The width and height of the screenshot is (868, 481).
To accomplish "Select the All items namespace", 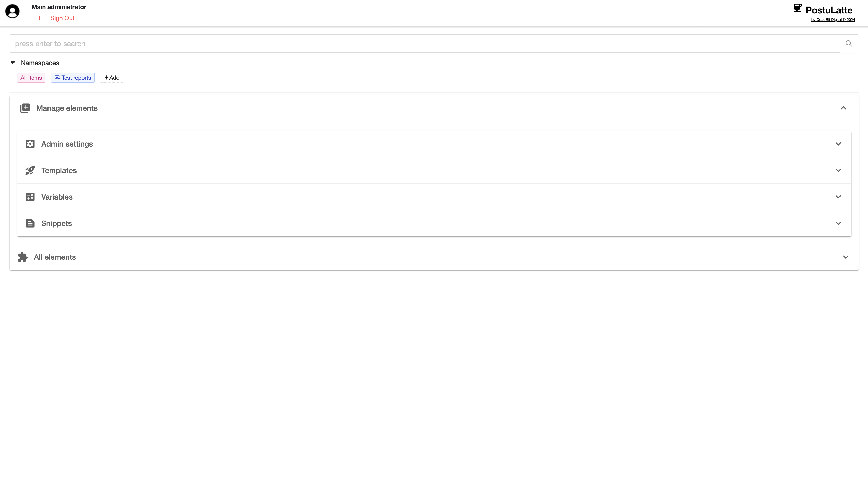I will coord(31,77).
